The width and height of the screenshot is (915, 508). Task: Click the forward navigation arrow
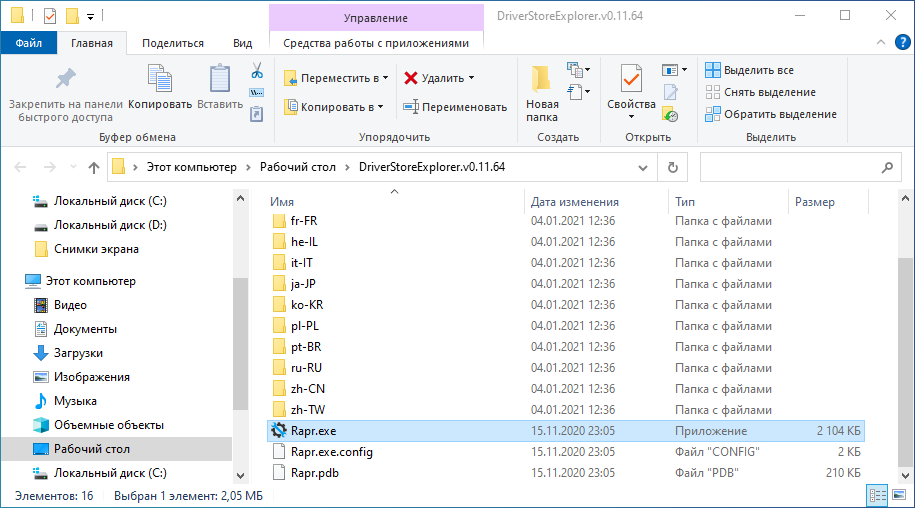tap(50, 167)
